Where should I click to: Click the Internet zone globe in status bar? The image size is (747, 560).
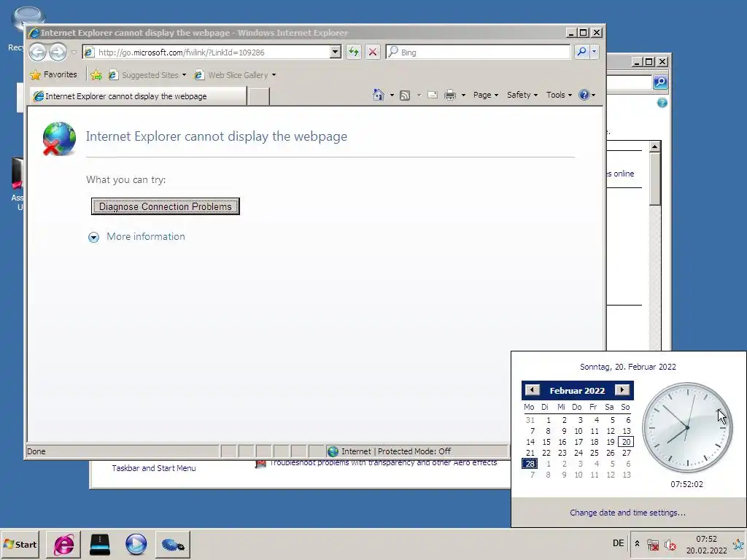tap(333, 451)
